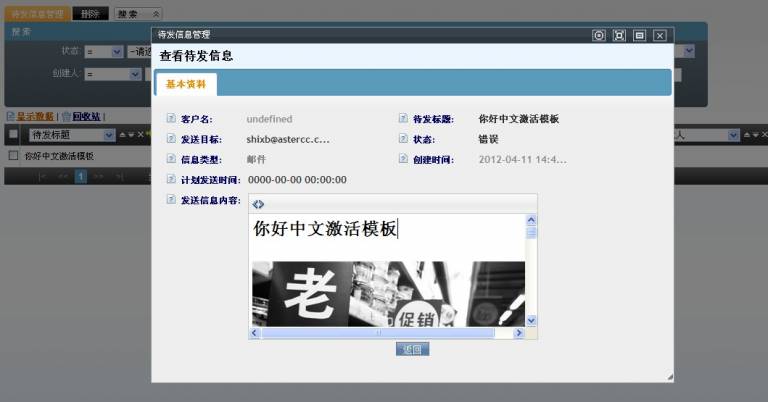This screenshot has width=768, height=402.
Task: Click the fullscreen icon in dialog title bar
Action: (x=619, y=35)
